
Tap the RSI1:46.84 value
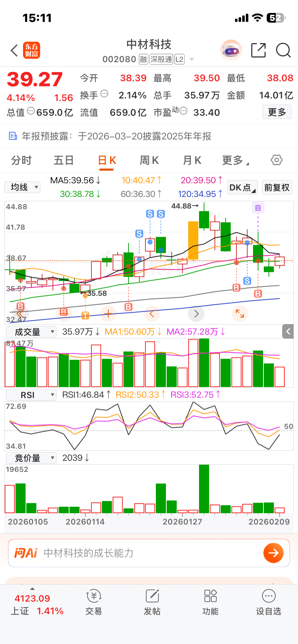coord(86,395)
